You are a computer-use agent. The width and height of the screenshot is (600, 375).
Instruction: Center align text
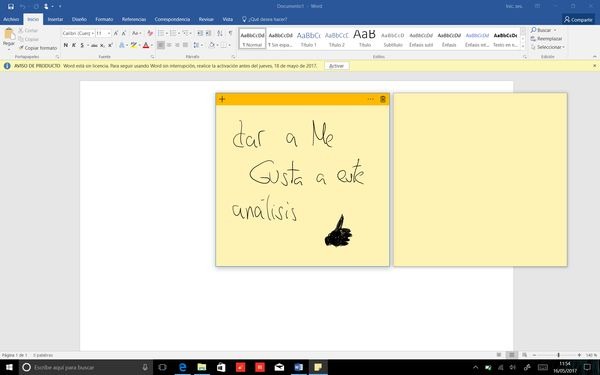(x=169, y=45)
